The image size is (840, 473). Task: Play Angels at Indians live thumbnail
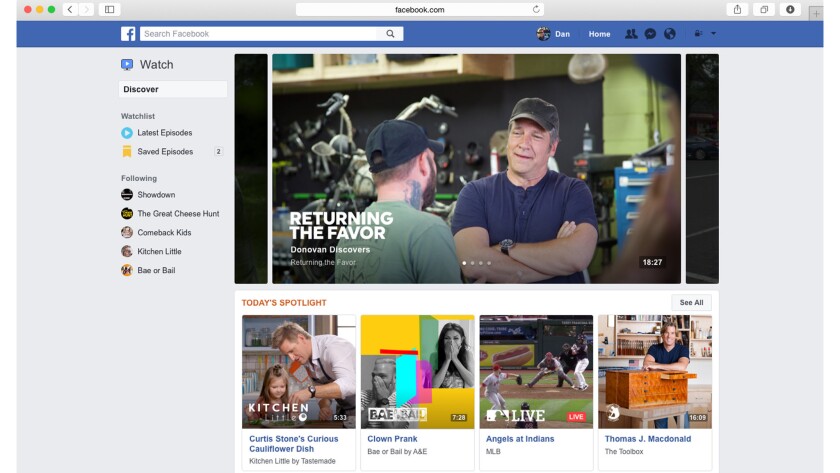click(536, 372)
